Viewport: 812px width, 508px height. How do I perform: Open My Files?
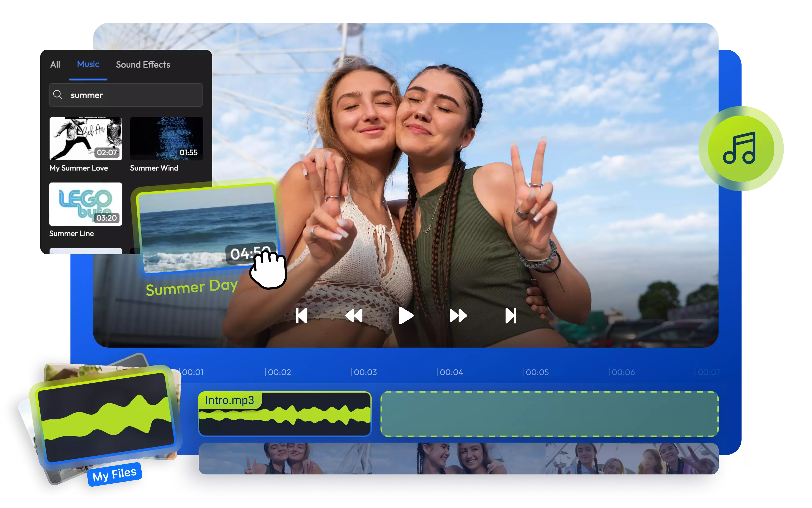pos(114,473)
